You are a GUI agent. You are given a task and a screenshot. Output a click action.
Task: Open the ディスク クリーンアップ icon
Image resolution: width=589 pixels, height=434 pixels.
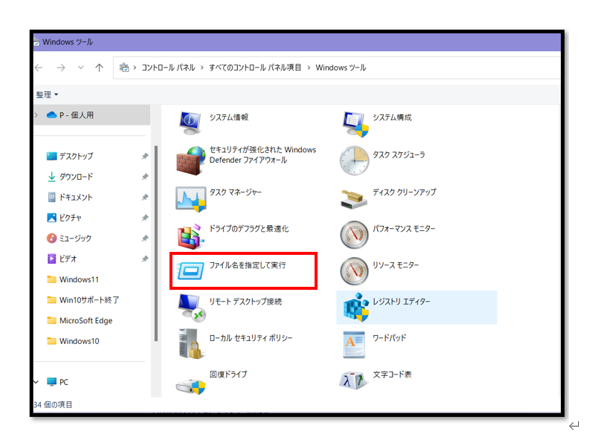coord(353,199)
